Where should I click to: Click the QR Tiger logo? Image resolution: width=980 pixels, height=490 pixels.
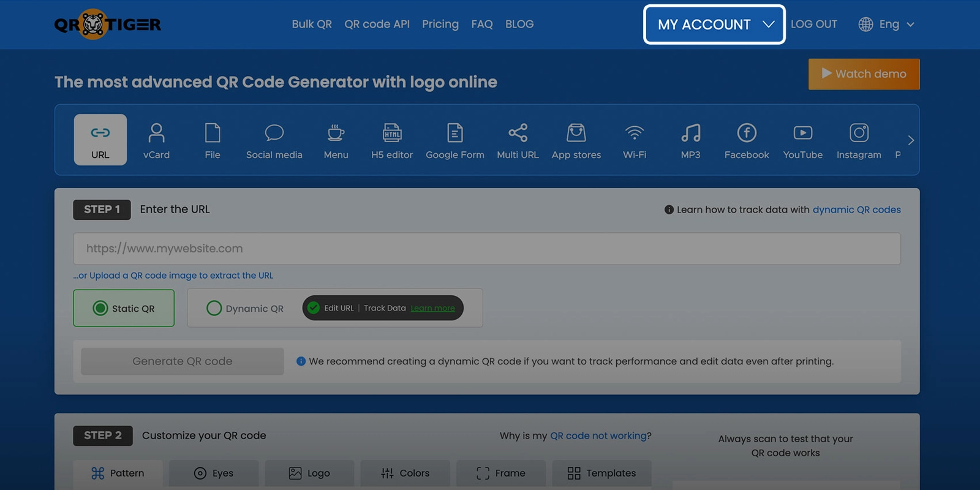tap(108, 24)
